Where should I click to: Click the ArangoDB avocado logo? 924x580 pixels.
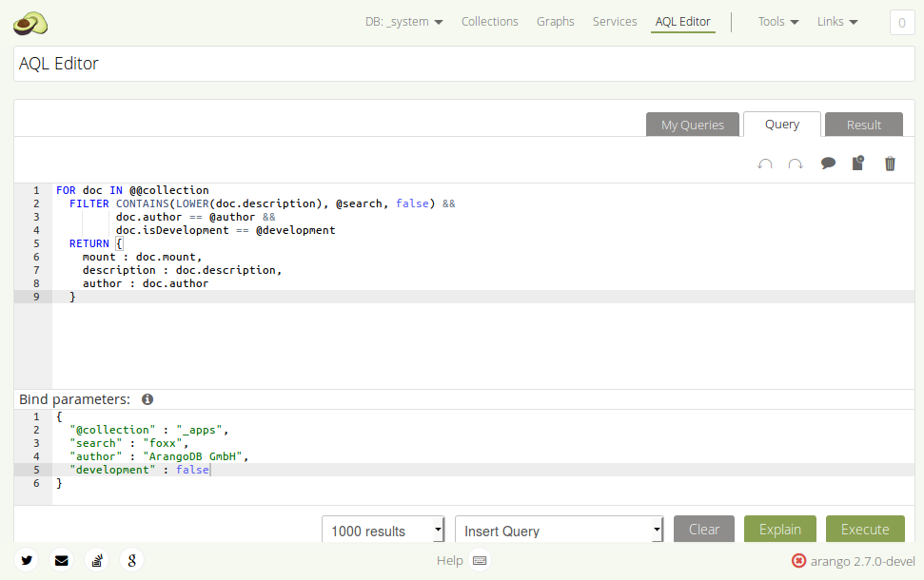coord(29,21)
